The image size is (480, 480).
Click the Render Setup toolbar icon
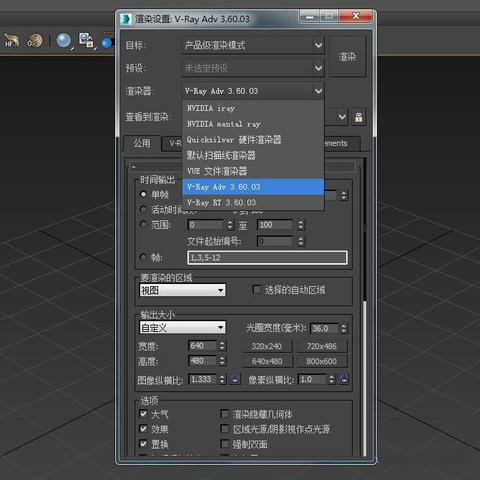coord(86,40)
